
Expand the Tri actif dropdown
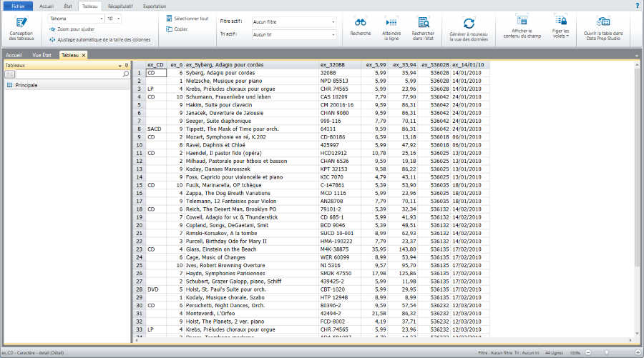pyautogui.click(x=333, y=34)
